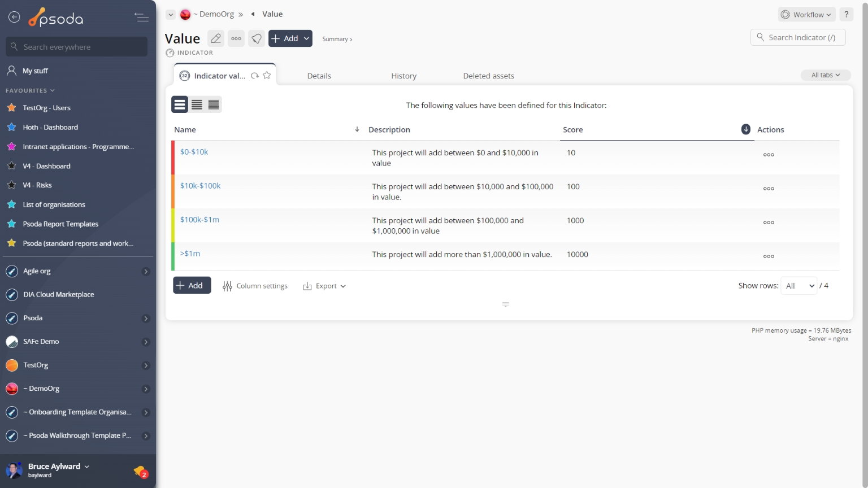Open the $10k-$100k value link
Screen dimensions: 868x488
(x=200, y=186)
